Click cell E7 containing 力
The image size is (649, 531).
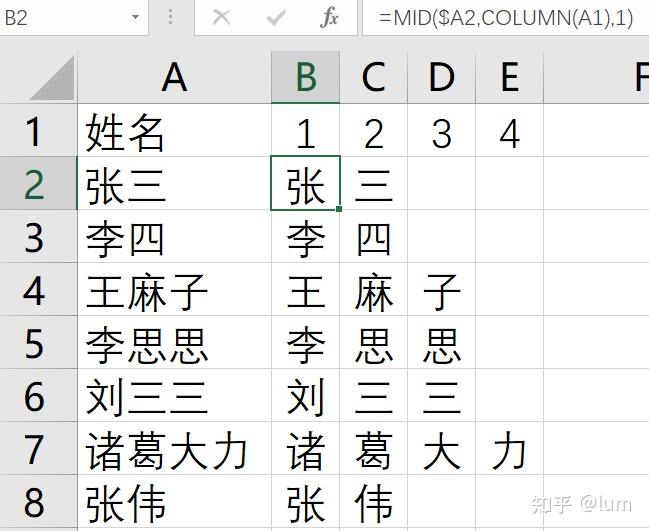[510, 448]
